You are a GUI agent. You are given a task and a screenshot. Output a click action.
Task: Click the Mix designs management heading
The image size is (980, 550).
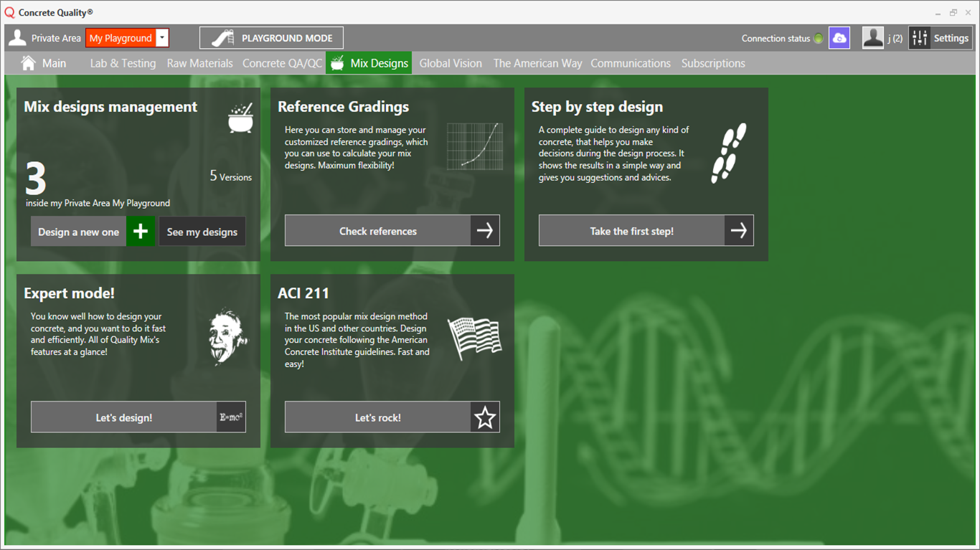coord(110,107)
